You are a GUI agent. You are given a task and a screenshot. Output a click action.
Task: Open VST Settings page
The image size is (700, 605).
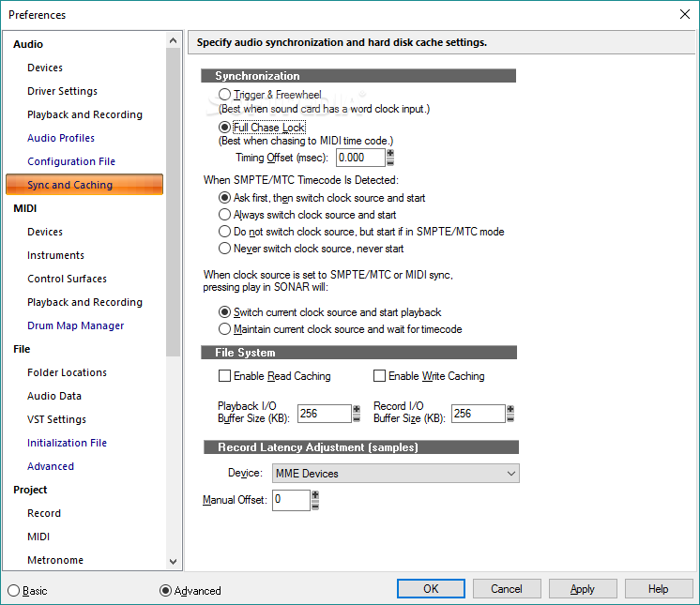tap(56, 419)
